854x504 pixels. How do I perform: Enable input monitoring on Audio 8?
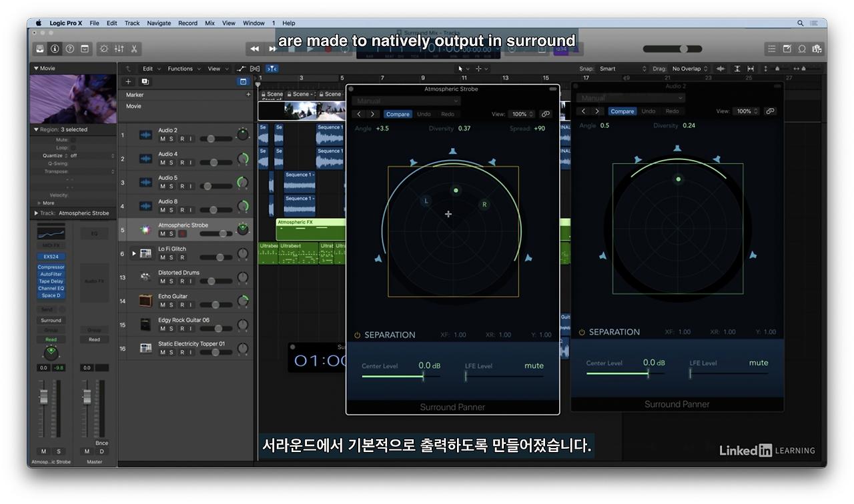(191, 210)
